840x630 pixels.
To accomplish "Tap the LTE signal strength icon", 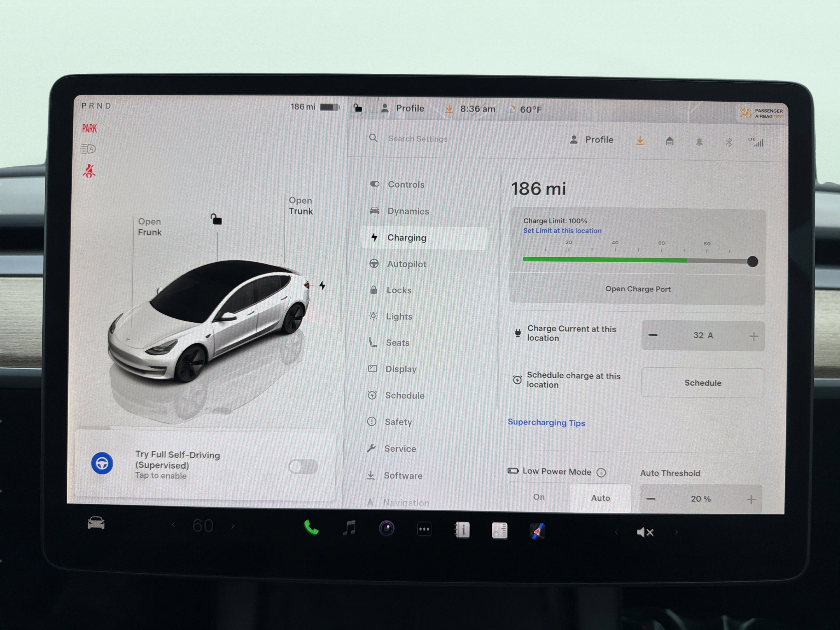I will (x=756, y=142).
